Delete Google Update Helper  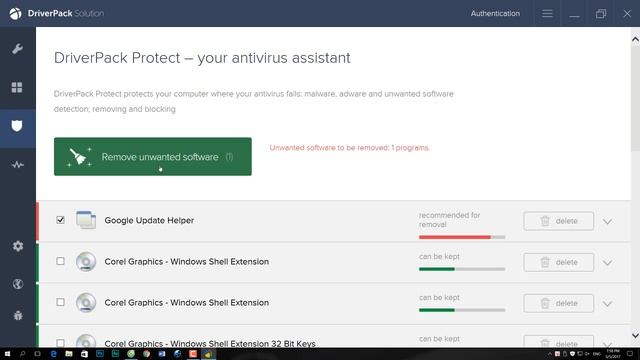coord(558,221)
